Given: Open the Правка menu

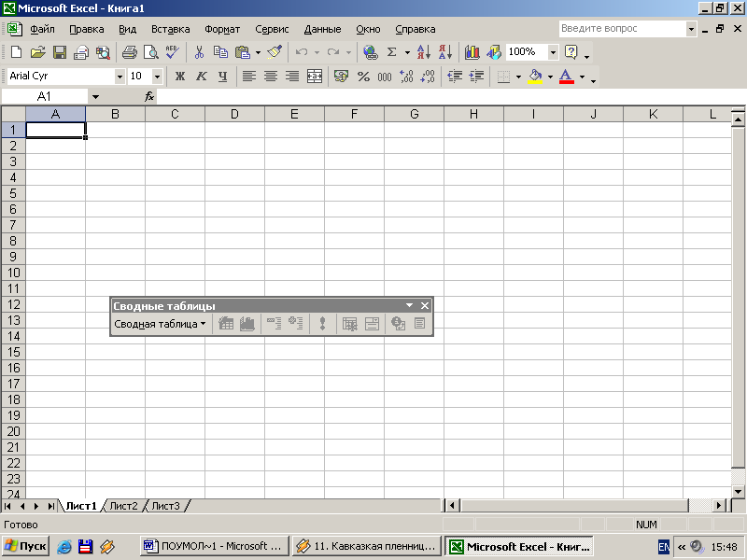Looking at the screenshot, I should (x=87, y=29).
